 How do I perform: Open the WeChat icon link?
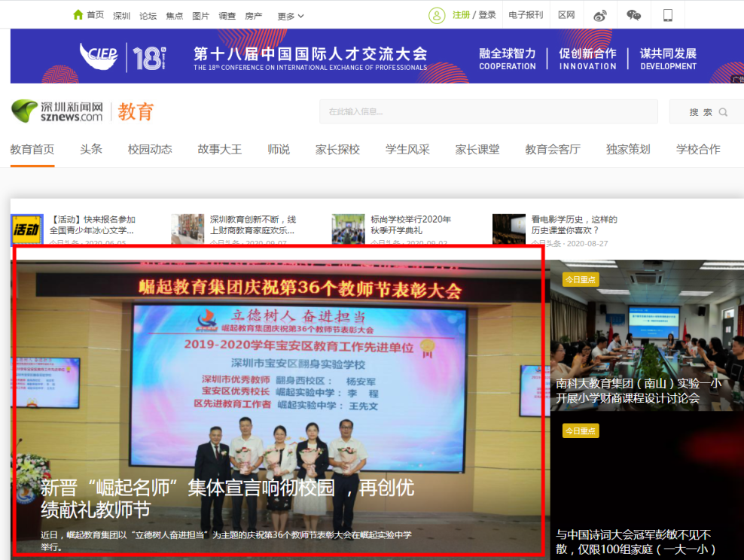click(633, 15)
